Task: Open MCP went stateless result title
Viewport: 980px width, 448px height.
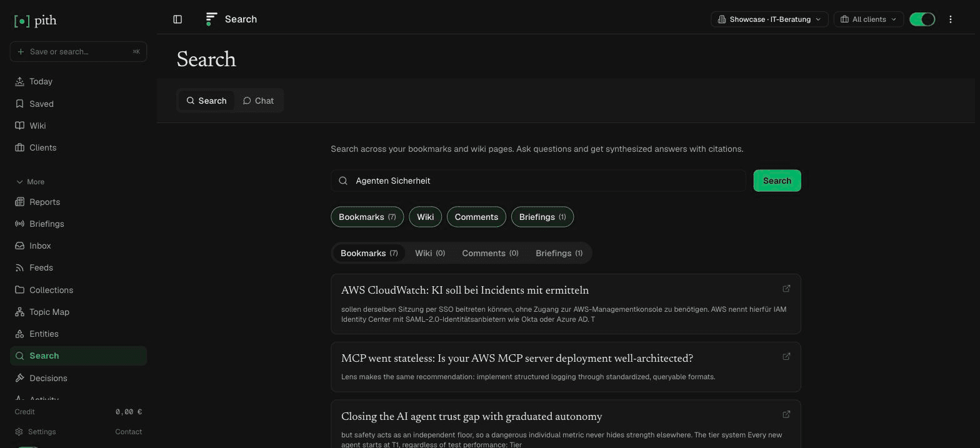Action: [x=517, y=359]
